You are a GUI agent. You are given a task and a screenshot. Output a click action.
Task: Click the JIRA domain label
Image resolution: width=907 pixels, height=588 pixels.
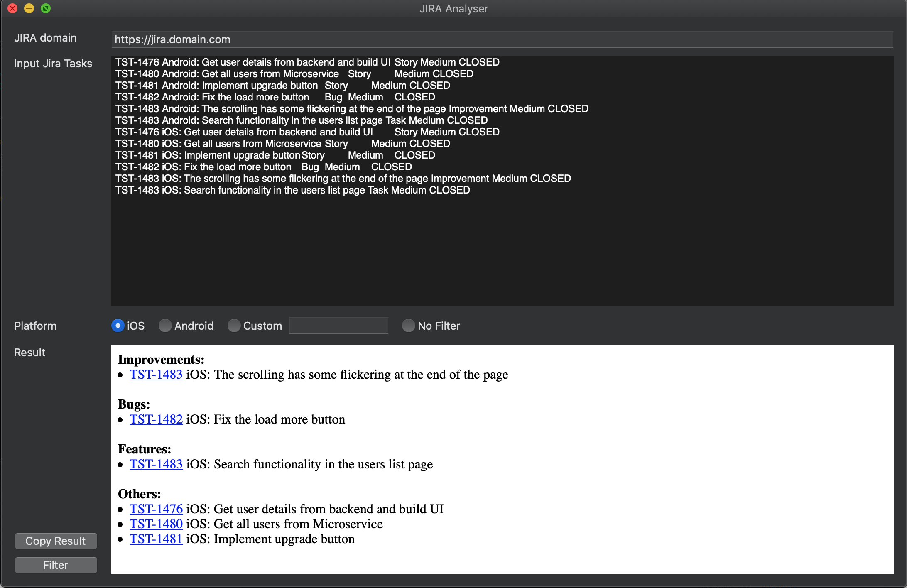click(45, 38)
